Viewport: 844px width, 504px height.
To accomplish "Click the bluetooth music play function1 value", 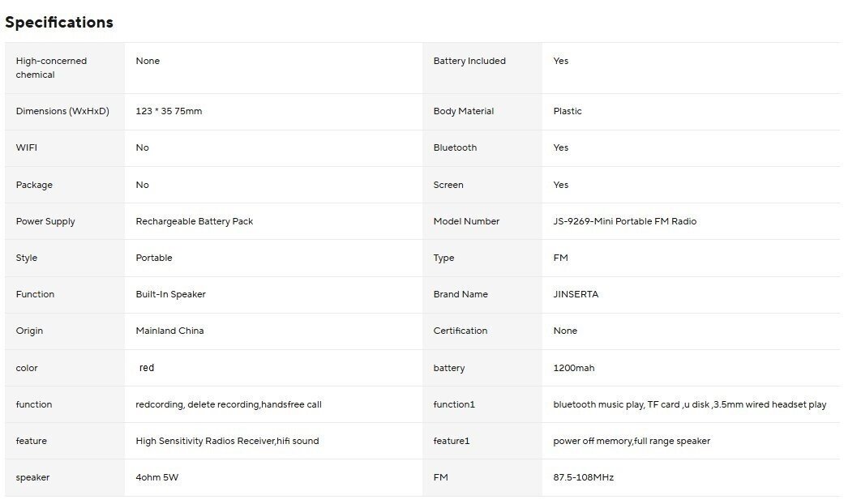I will (689, 404).
